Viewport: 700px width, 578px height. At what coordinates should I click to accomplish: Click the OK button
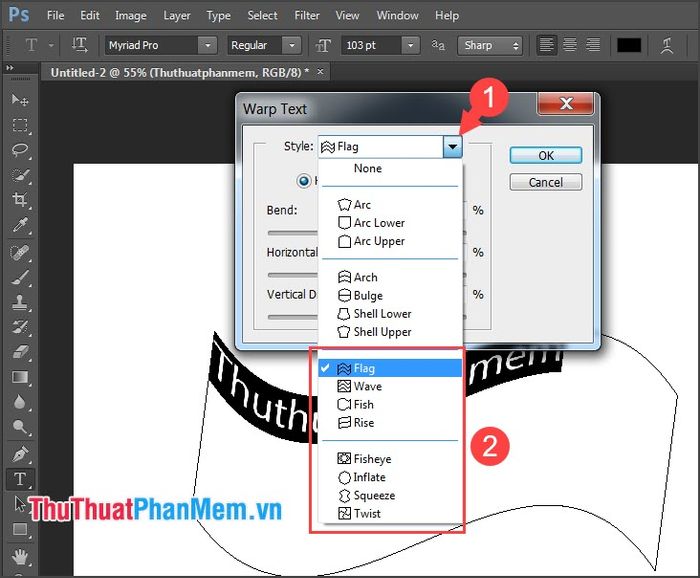click(545, 156)
